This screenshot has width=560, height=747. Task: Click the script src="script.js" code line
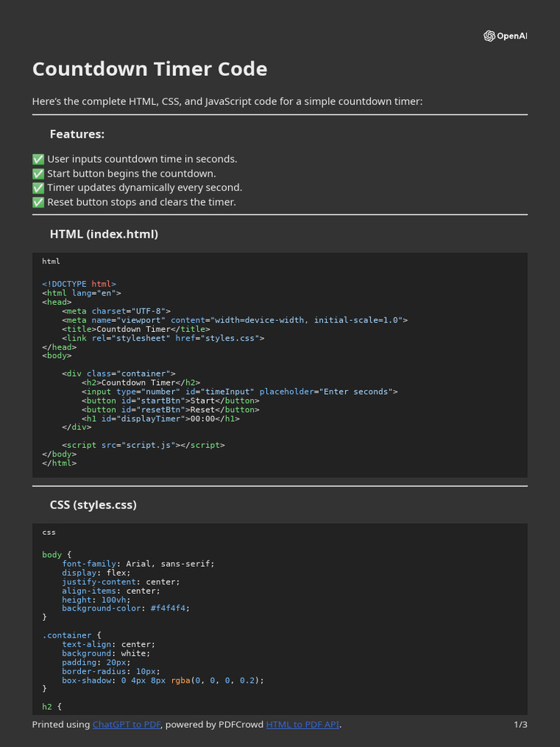(143, 445)
